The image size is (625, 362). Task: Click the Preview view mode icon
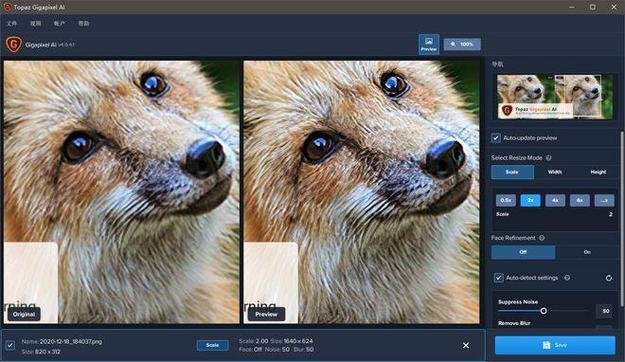[x=429, y=44]
